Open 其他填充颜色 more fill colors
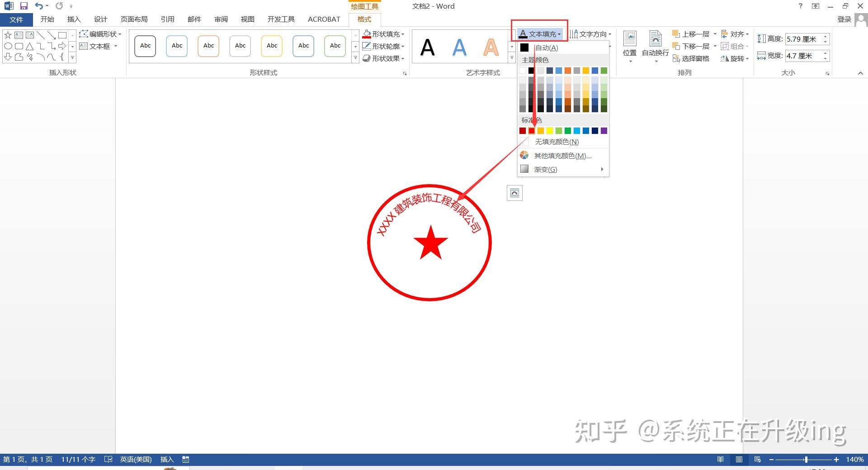The height and width of the screenshot is (470, 868). tap(563, 156)
